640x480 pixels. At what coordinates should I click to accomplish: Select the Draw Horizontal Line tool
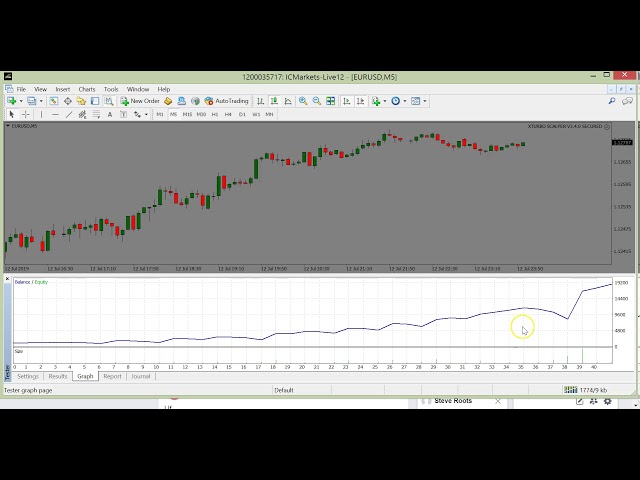point(55,114)
